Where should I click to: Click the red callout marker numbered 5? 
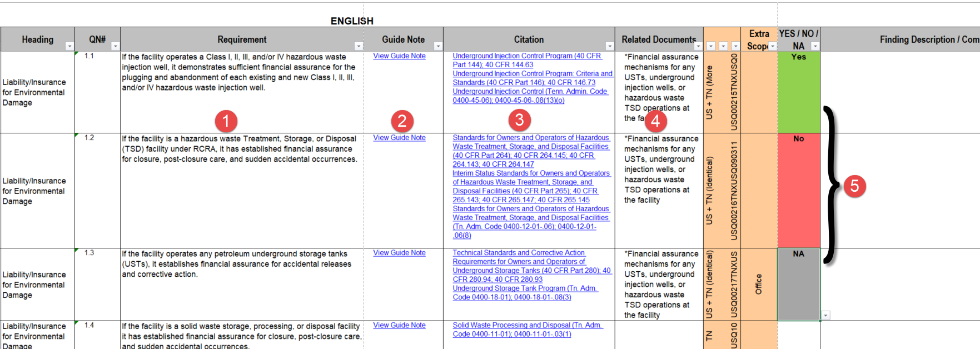pos(854,186)
